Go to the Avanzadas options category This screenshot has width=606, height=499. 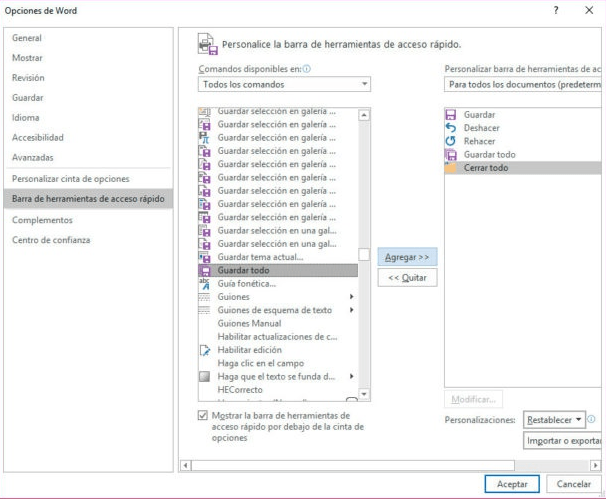(33, 157)
